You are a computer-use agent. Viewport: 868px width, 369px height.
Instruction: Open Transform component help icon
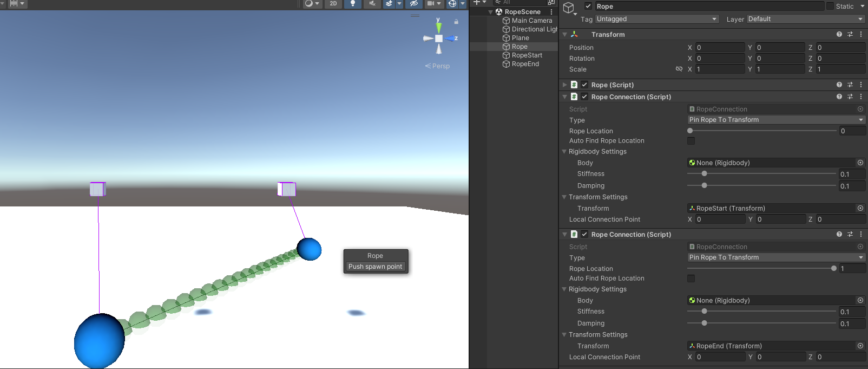click(839, 34)
